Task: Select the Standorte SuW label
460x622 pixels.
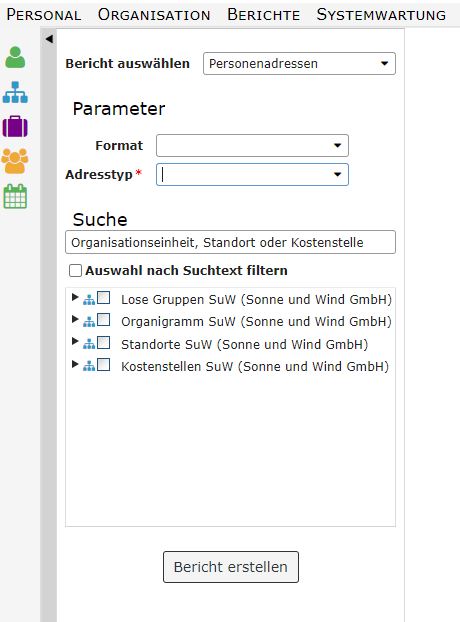Action: [x=245, y=344]
